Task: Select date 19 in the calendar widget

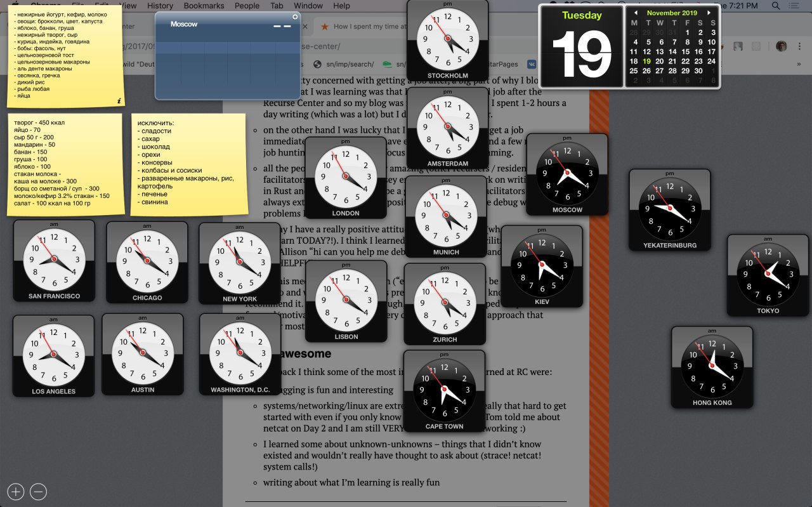Action: (x=646, y=62)
